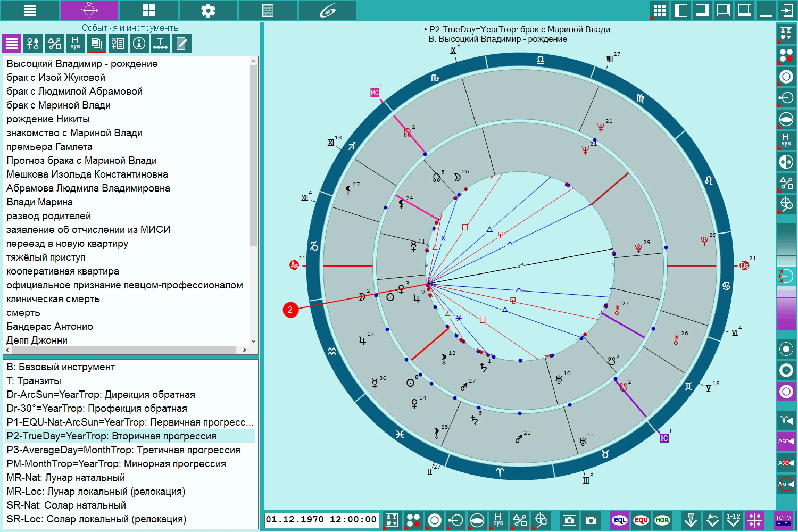
Task: Select 'Высоцкий Владимир - рождение' entry
Action: click(82, 64)
